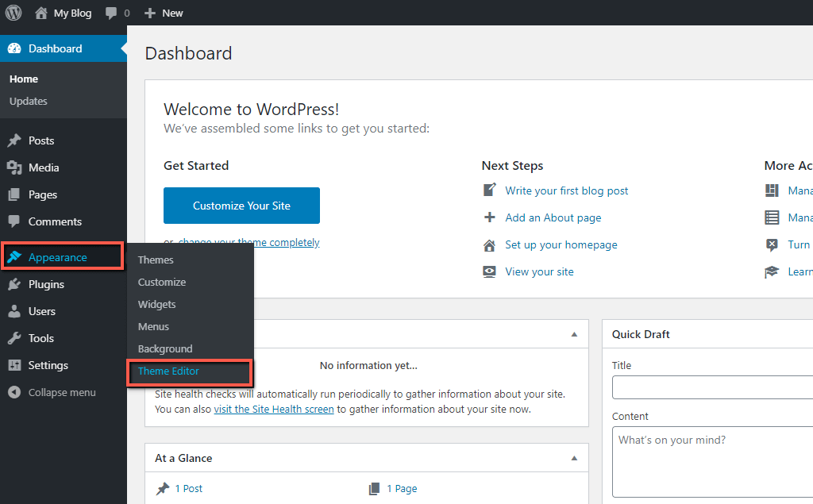Click the Posts pushpin icon in sidebar
Image resolution: width=813 pixels, height=504 pixels.
14,140
